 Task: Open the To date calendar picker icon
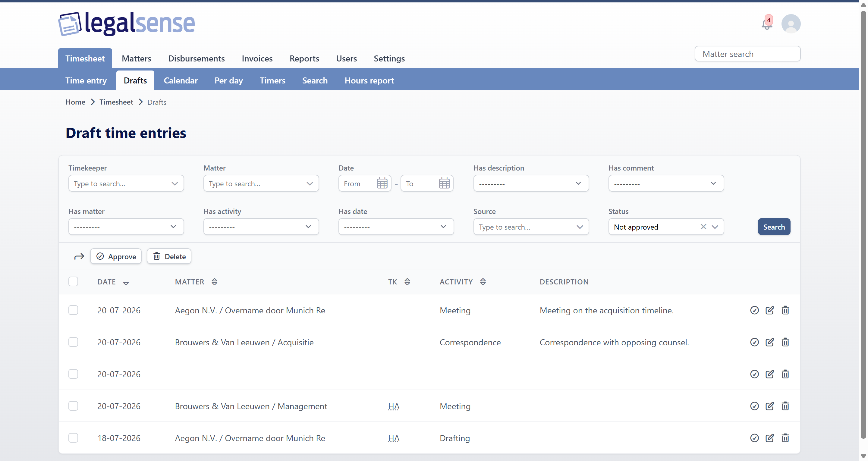pos(444,183)
